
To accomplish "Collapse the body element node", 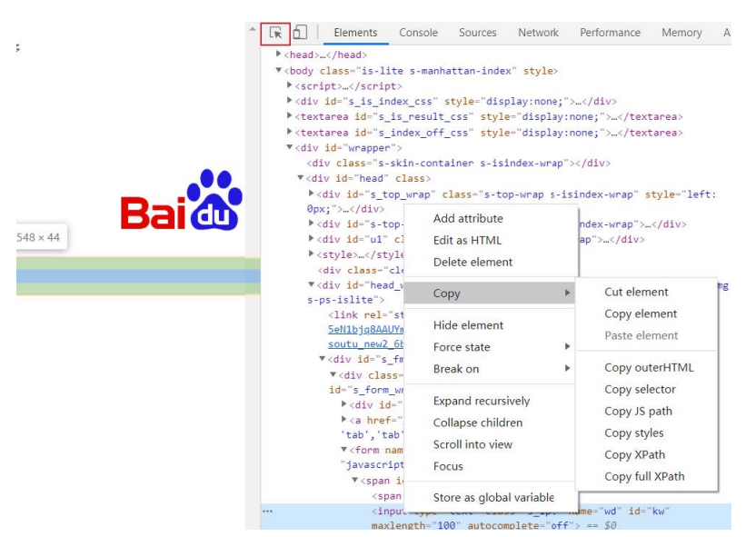I will (279, 70).
